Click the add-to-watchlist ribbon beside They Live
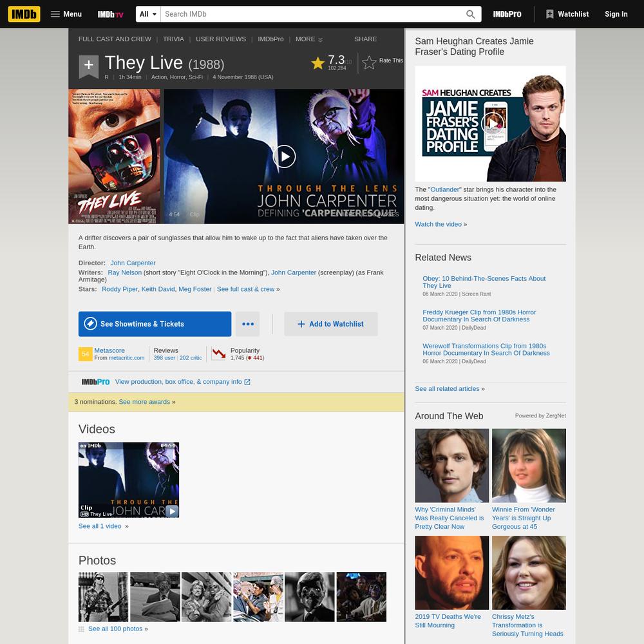Viewport: 644px width, 644px height. coord(89,66)
